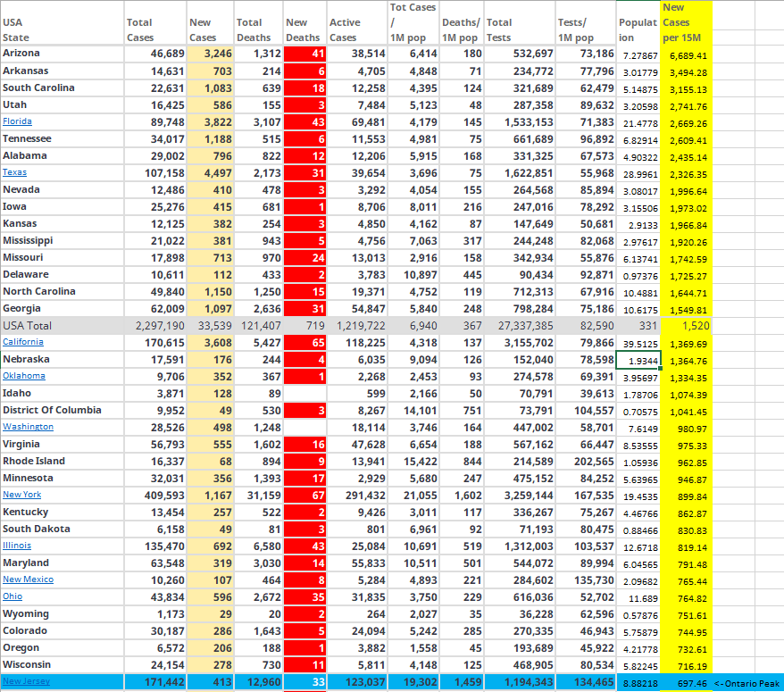Select Colorado per 15M value 744.95
The height and width of the screenshot is (692, 784).
[686, 632]
